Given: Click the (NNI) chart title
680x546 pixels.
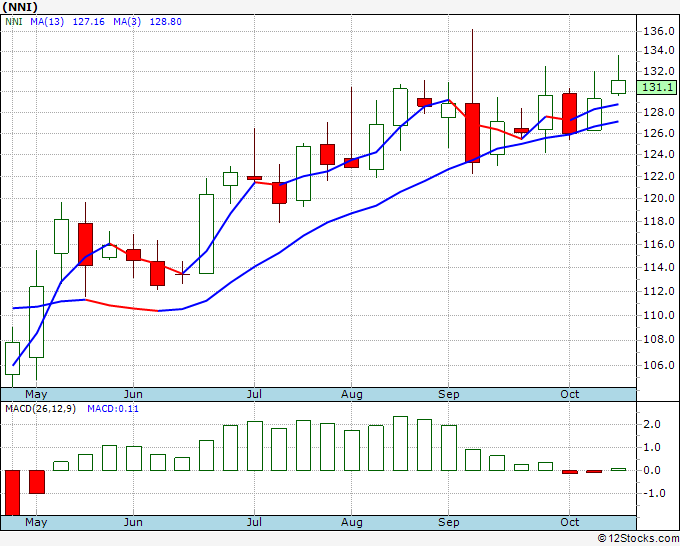Looking at the screenshot, I should click(20, 7).
